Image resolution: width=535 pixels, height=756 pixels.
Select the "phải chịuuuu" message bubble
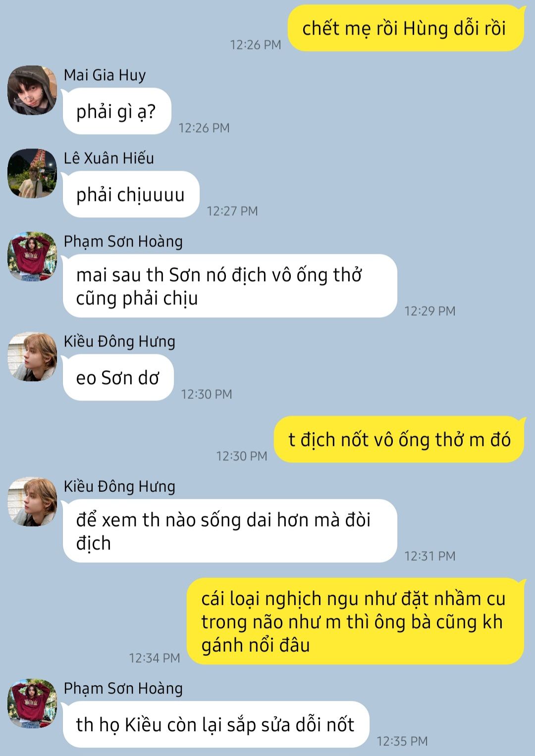pyautogui.click(x=131, y=195)
